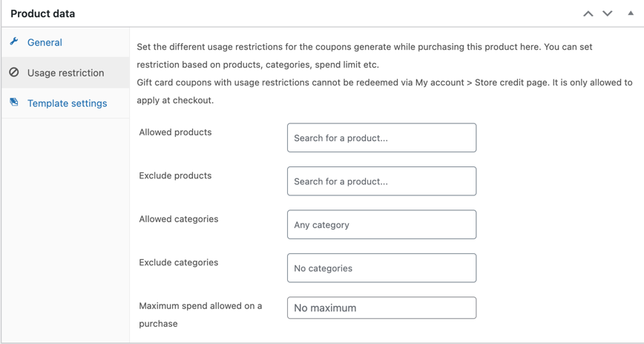This screenshot has width=644, height=344.
Task: Click the General wrench icon
Action: pos(14,42)
